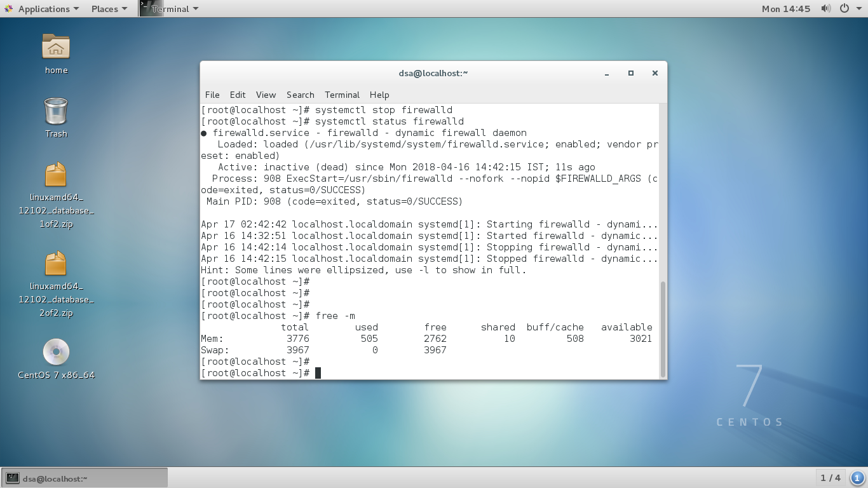The image size is (868, 488).
Task: Select the linuxamd64_12102_database_2of2.zip archive icon
Action: [x=56, y=264]
